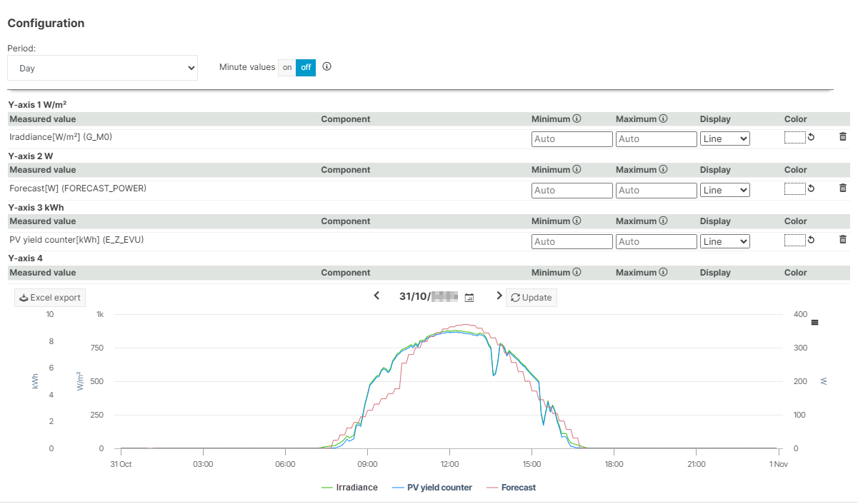Enable minute values

point(286,67)
